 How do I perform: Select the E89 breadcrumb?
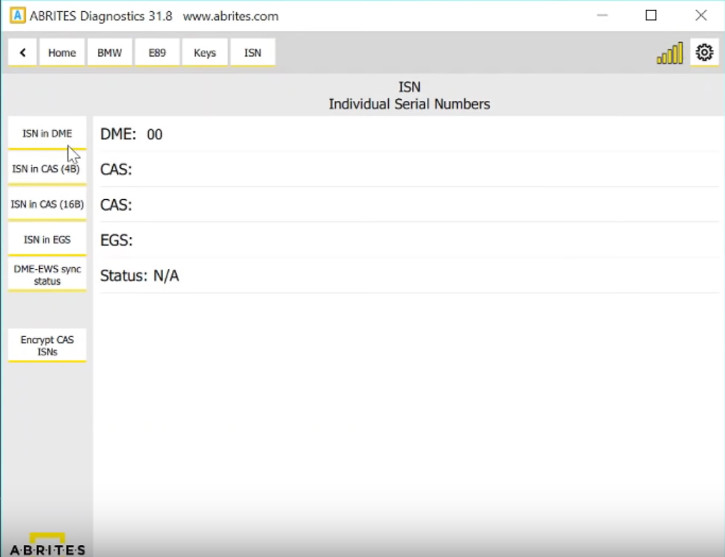coord(157,52)
